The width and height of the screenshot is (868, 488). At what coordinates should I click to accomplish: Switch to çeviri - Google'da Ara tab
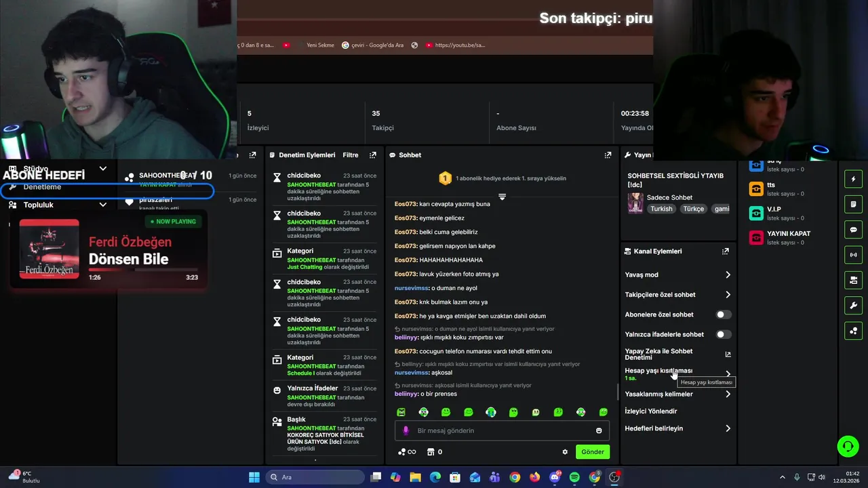coord(372,45)
